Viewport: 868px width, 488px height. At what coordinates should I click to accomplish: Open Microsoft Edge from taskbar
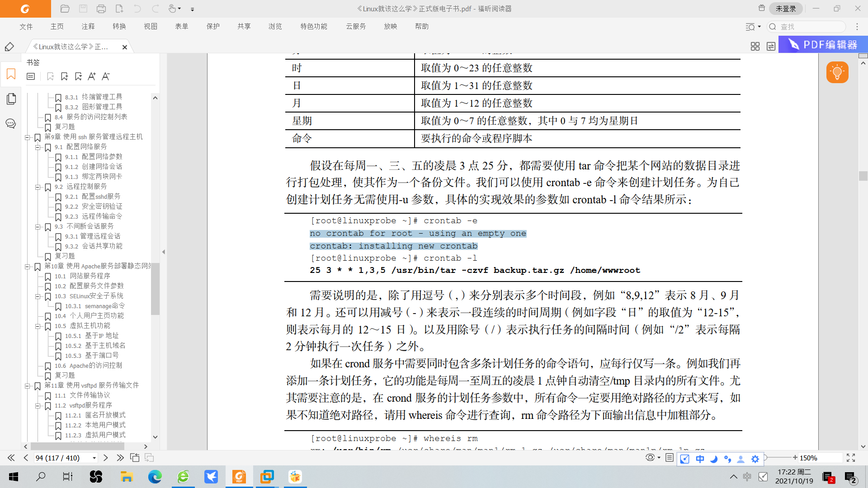pos(155,477)
